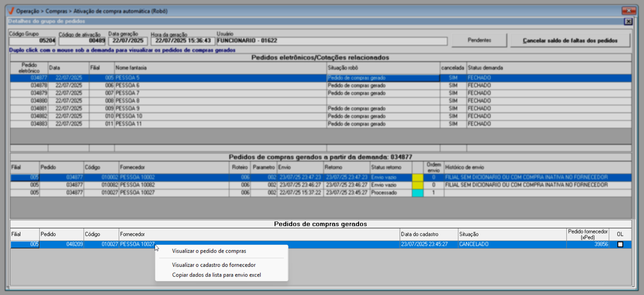Image resolution: width=644 pixels, height=295 pixels.
Task: Click the Situação robô column header
Action: pyautogui.click(x=383, y=68)
